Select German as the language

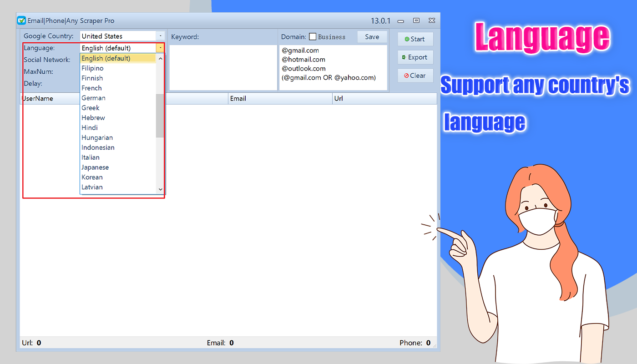tap(118, 98)
